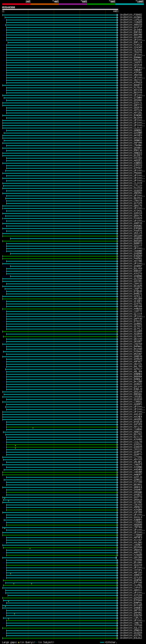Click the UniRef100_B6ADW2 label
This screenshot has width=146, height=644.
click(131, 226)
